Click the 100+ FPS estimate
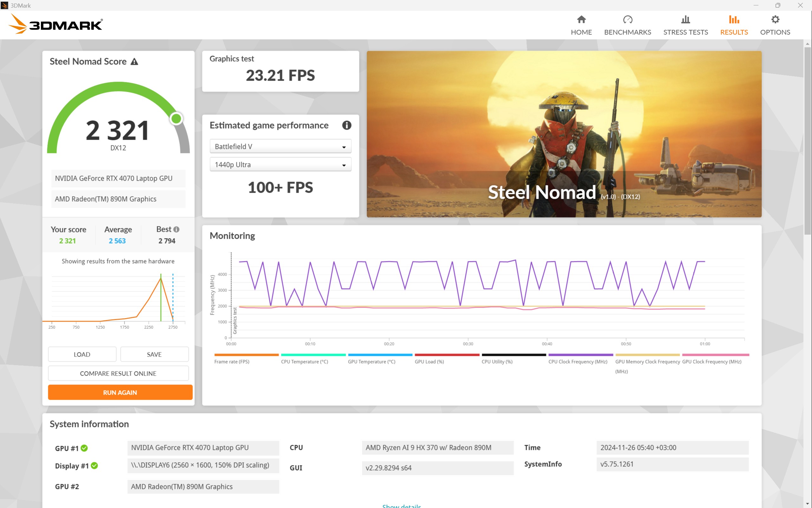The height and width of the screenshot is (508, 812). pyautogui.click(x=280, y=187)
